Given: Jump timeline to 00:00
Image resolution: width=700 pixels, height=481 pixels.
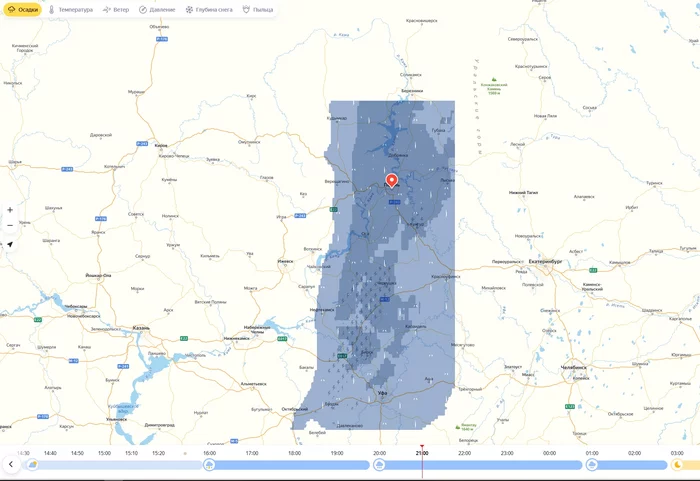Looking at the screenshot, I should click(549, 453).
